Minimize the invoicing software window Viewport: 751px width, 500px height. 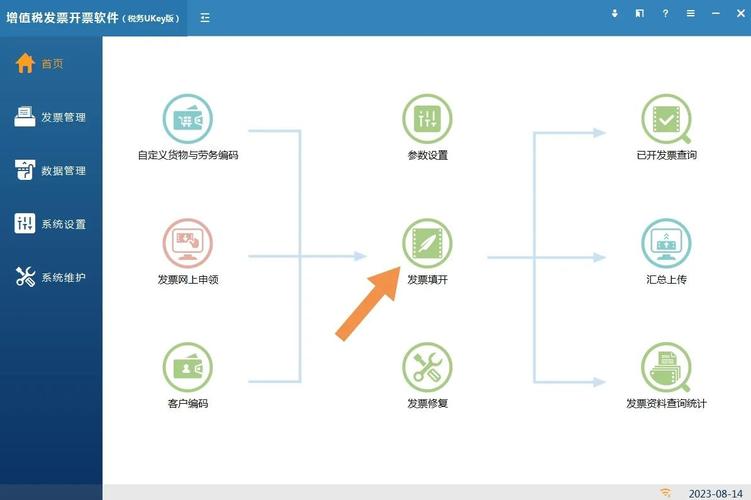[716, 13]
